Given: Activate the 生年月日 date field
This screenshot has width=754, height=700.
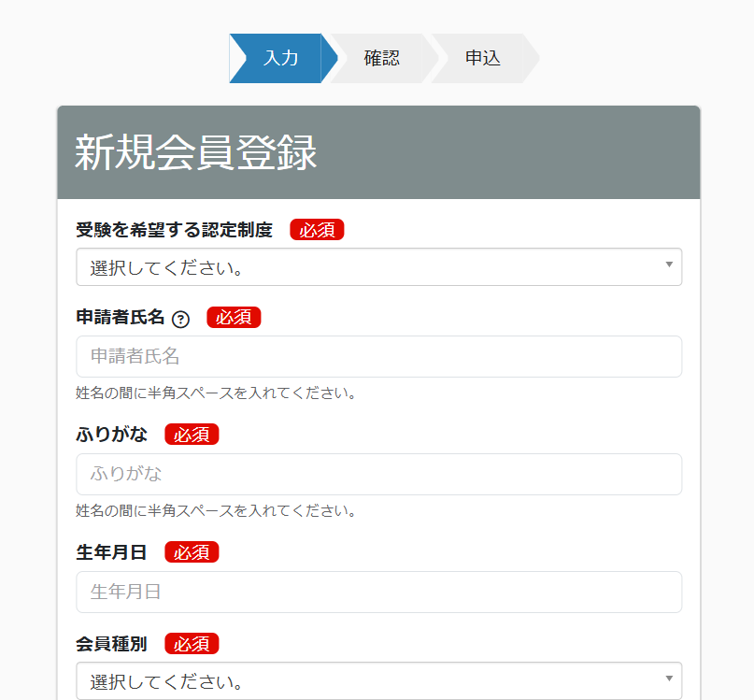Looking at the screenshot, I should coord(378,592).
